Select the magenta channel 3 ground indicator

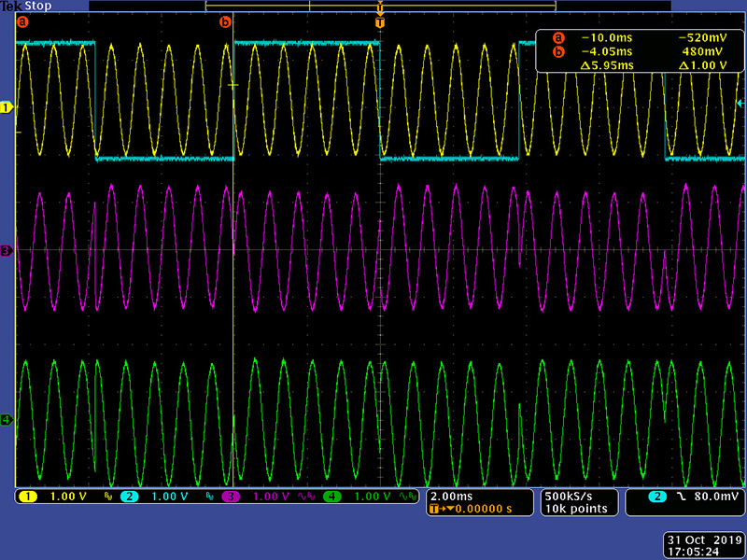[6, 251]
